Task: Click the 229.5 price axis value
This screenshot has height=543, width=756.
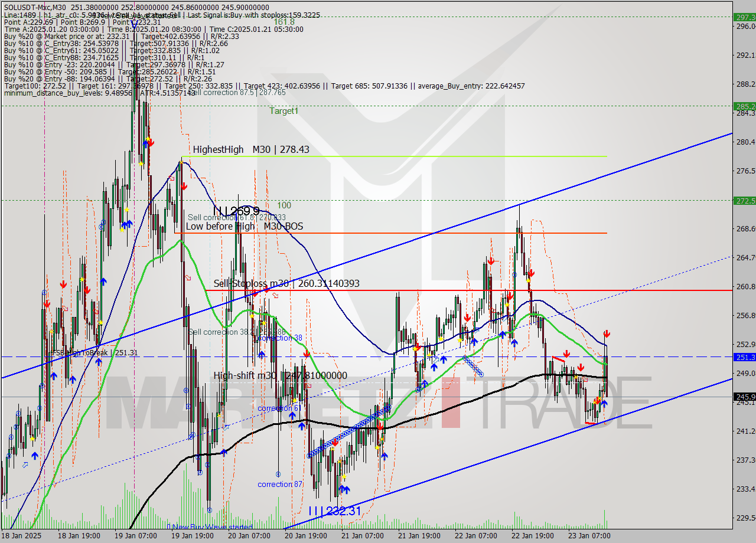Action: 745,518
